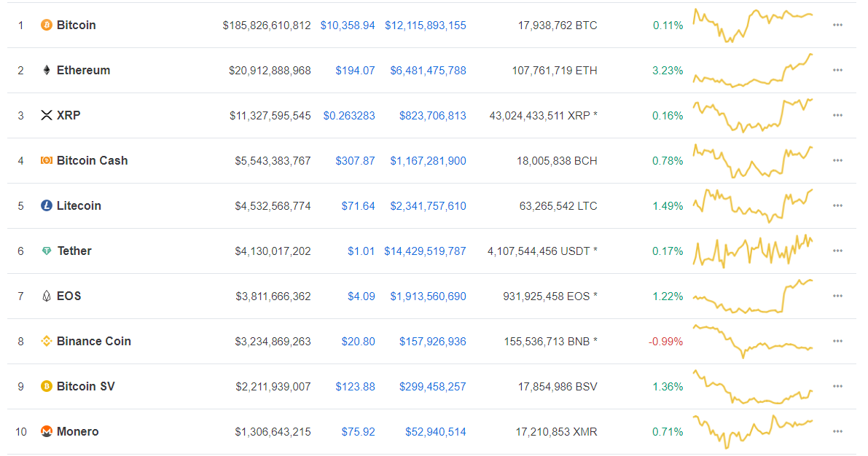
Task: Click Tether price $1.01
Action: click(x=361, y=251)
